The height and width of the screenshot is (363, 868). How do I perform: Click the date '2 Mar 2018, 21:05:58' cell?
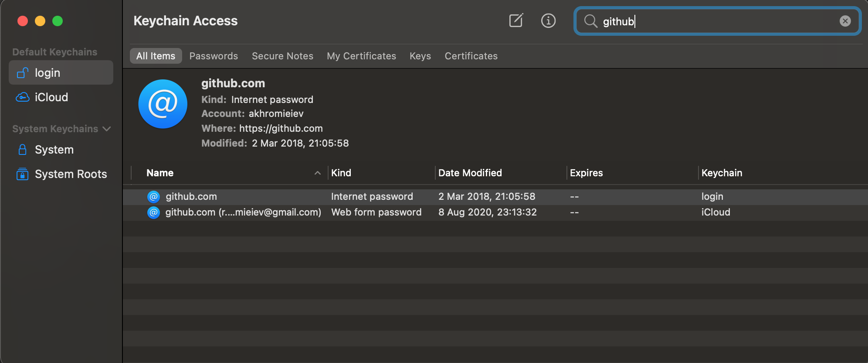click(x=487, y=196)
